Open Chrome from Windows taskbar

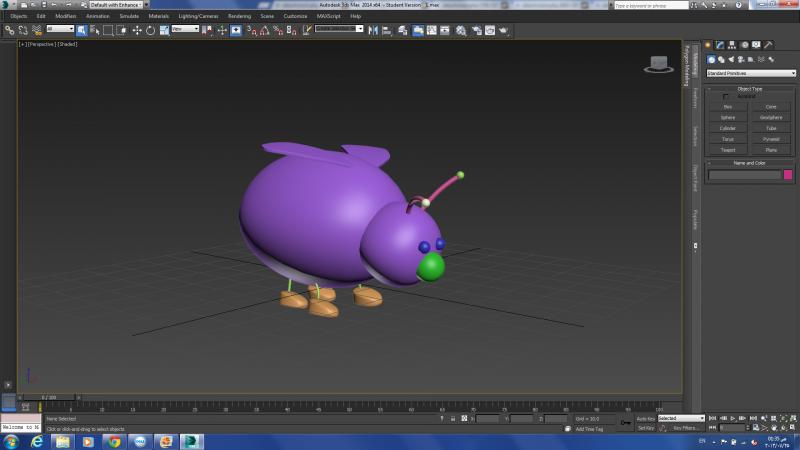coord(114,442)
